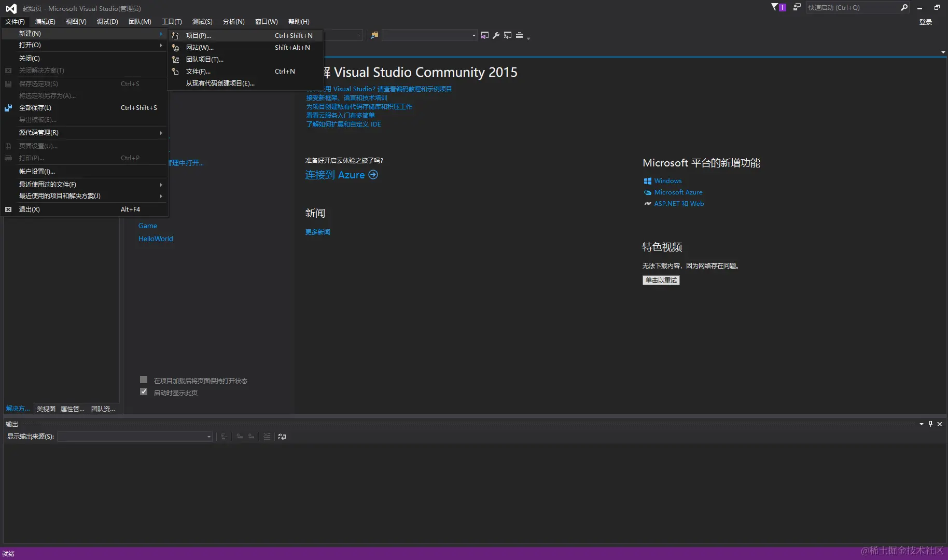Click the Sign in (登录) link

(926, 22)
